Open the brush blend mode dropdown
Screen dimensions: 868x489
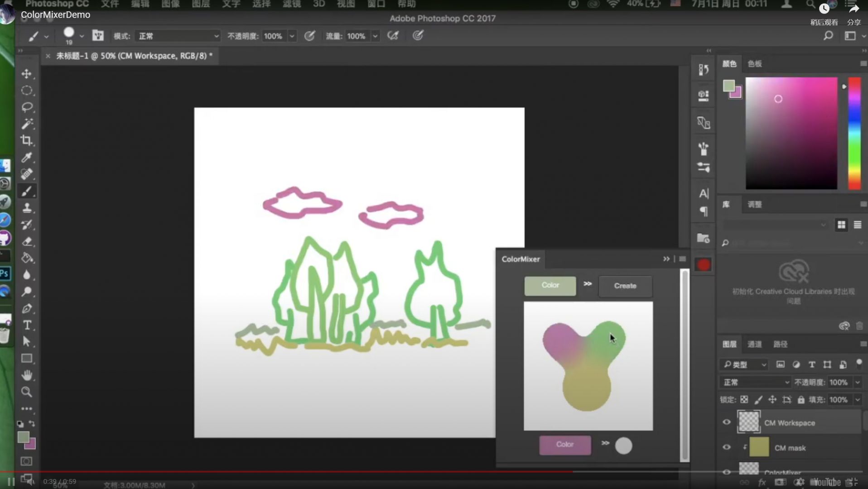[x=178, y=36]
